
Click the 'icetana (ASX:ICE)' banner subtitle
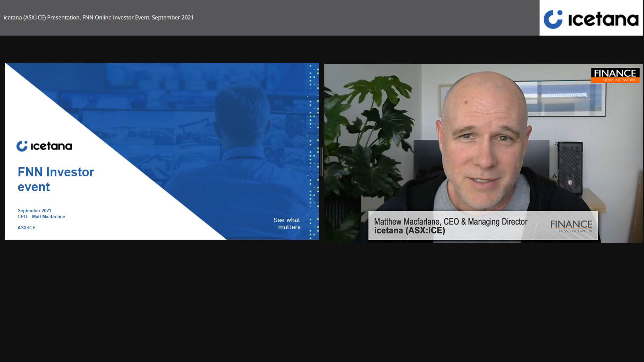coord(410,231)
